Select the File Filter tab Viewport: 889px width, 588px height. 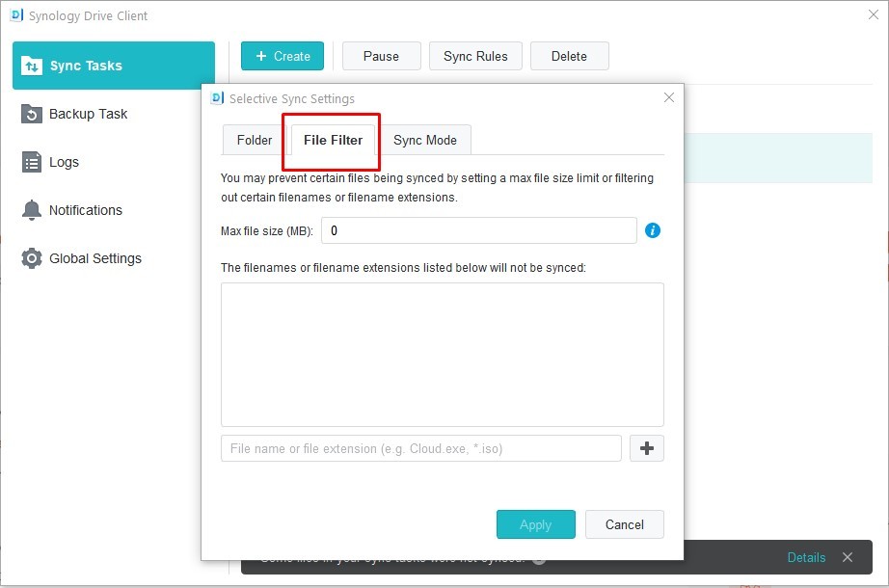[x=333, y=140]
